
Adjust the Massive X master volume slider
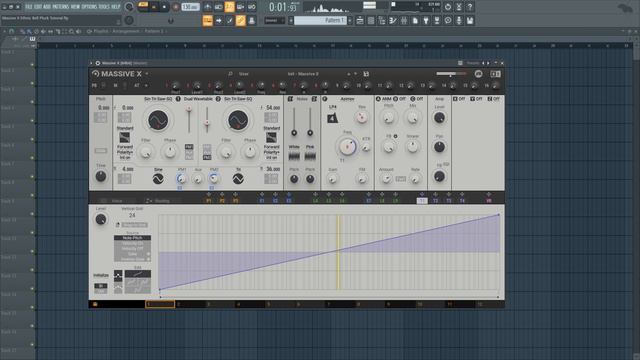point(451,74)
